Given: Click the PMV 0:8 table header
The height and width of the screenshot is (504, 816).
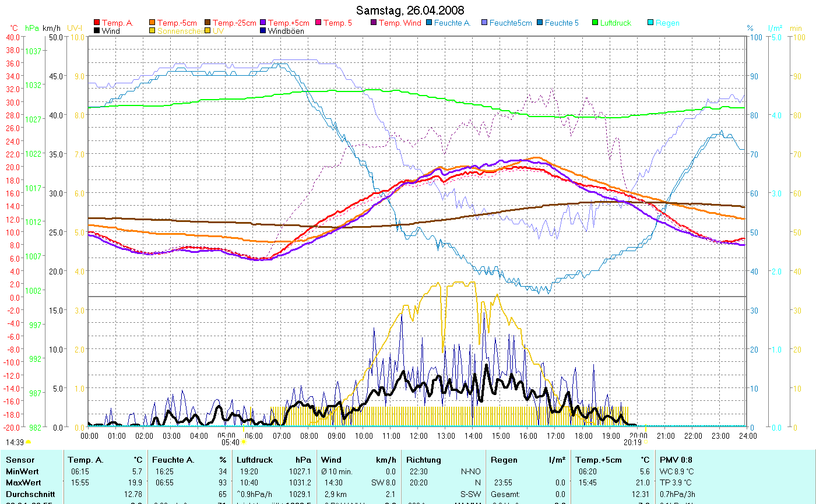Looking at the screenshot, I should (x=677, y=460).
